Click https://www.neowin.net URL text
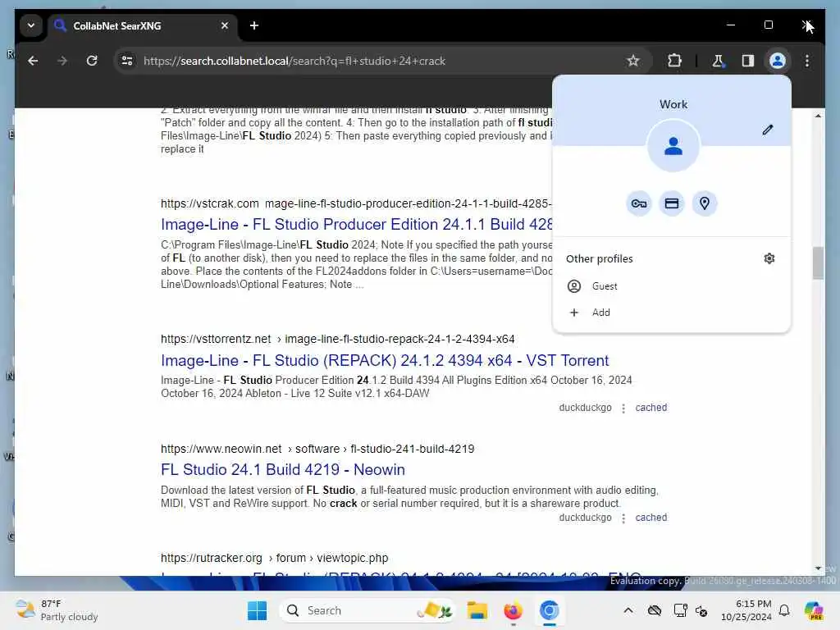840x630 pixels. 221,449
